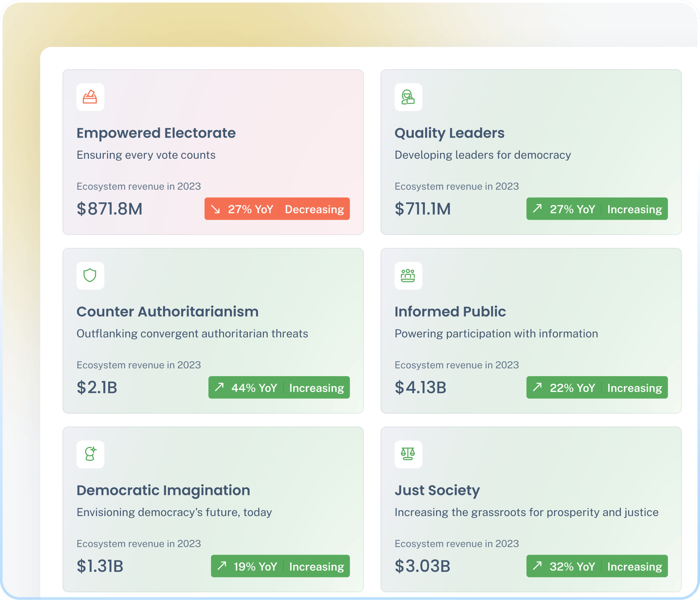The width and height of the screenshot is (700, 600).
Task: Select the Counter Authoritarianism title
Action: click(167, 312)
